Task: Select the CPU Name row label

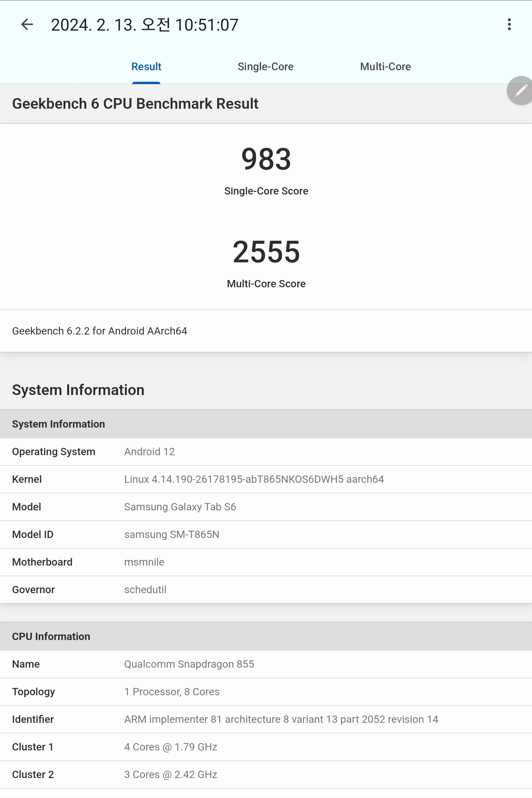Action: [x=26, y=664]
